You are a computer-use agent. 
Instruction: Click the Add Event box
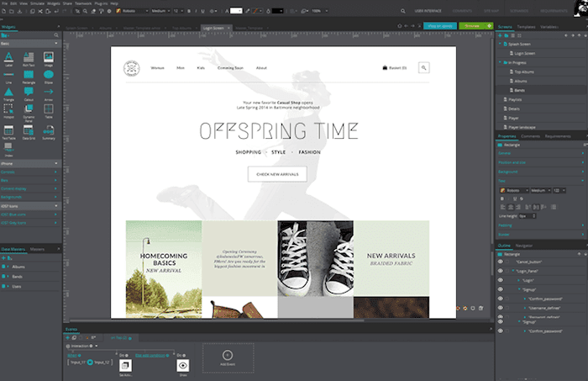click(228, 357)
